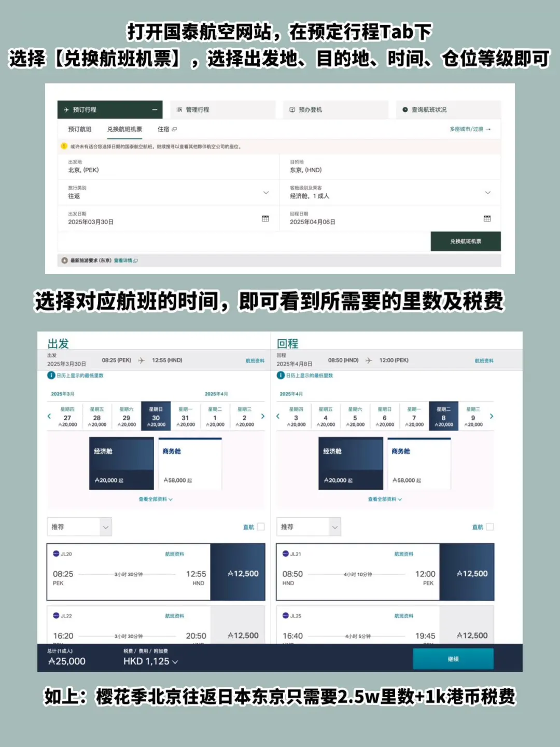Open the 管理行程 tab
Screen dimensions: 560x747
pos(223,109)
